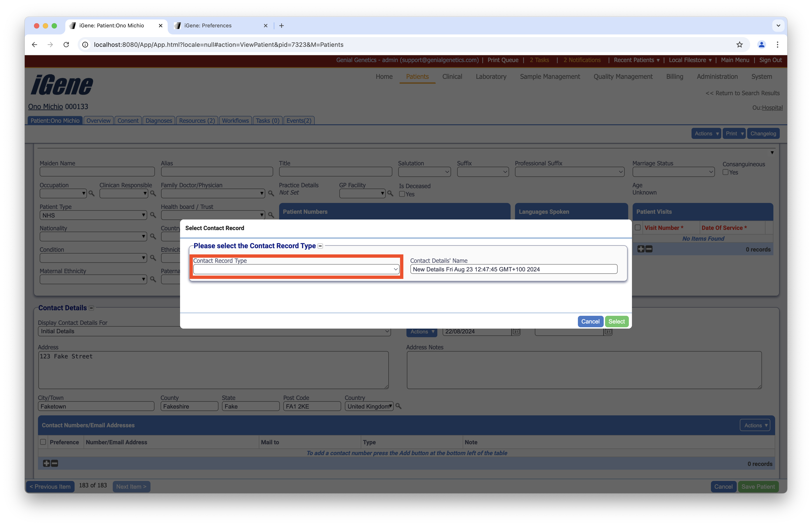Open the Patient Type NHS dropdown
Viewport: 812px width, 526px height.
coord(93,215)
